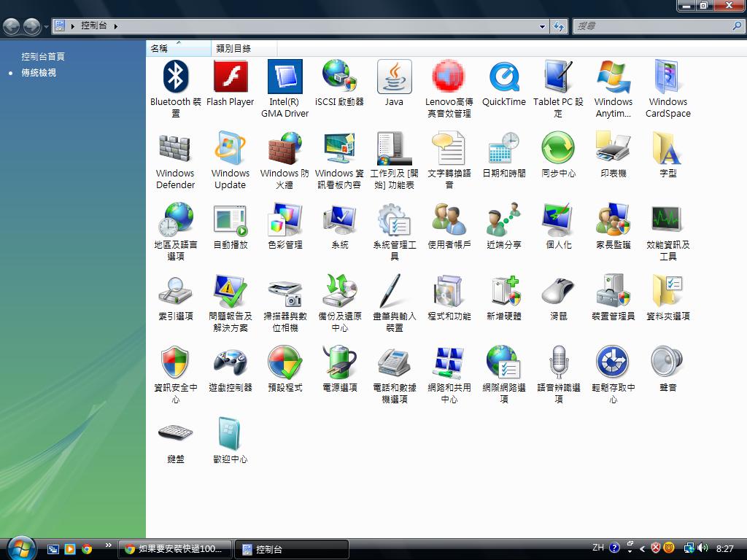This screenshot has height=560, width=747.
Task: Open 近端分享
Action: click(x=503, y=226)
